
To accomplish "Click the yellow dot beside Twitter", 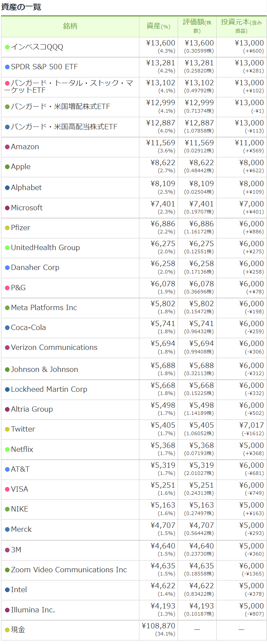I will [x=7, y=429].
